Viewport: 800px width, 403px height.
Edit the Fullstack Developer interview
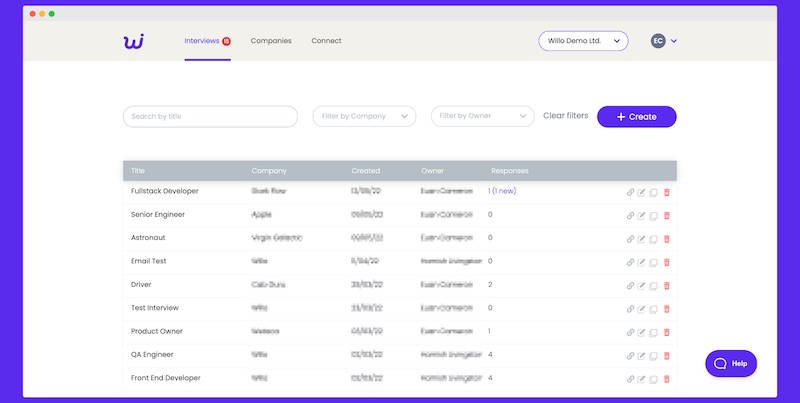tap(641, 192)
